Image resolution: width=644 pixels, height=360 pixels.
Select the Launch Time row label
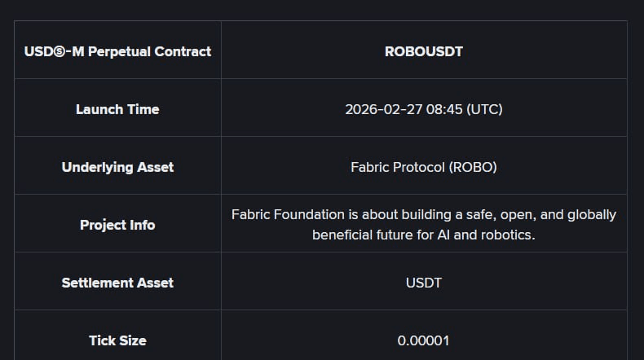coord(117,109)
